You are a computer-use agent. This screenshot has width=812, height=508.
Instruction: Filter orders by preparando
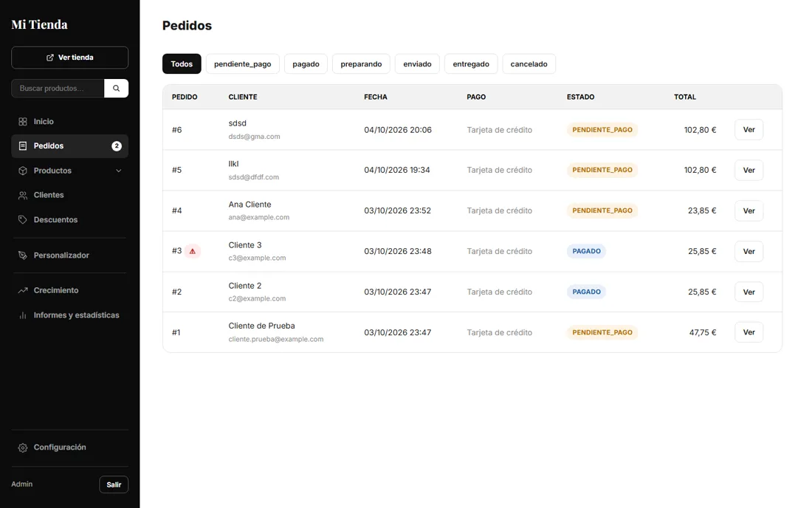tap(361, 63)
